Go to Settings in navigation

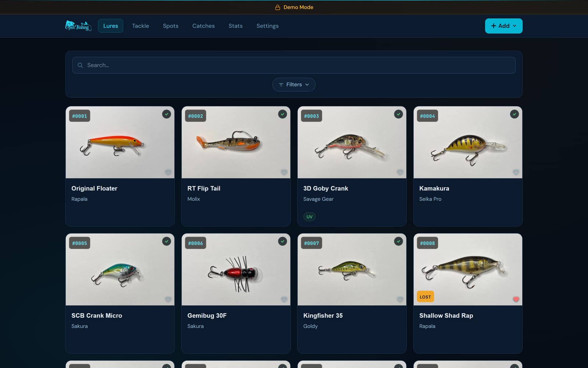point(268,26)
